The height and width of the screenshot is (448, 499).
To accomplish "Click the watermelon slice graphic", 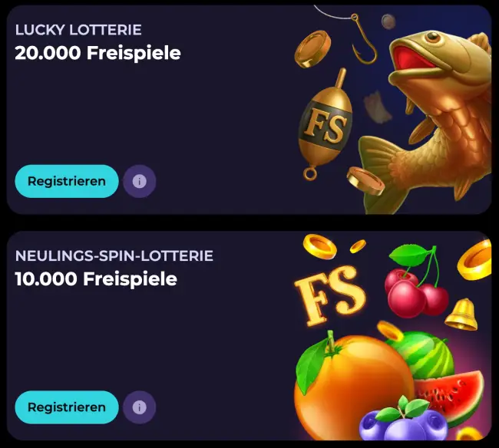I will (457, 391).
